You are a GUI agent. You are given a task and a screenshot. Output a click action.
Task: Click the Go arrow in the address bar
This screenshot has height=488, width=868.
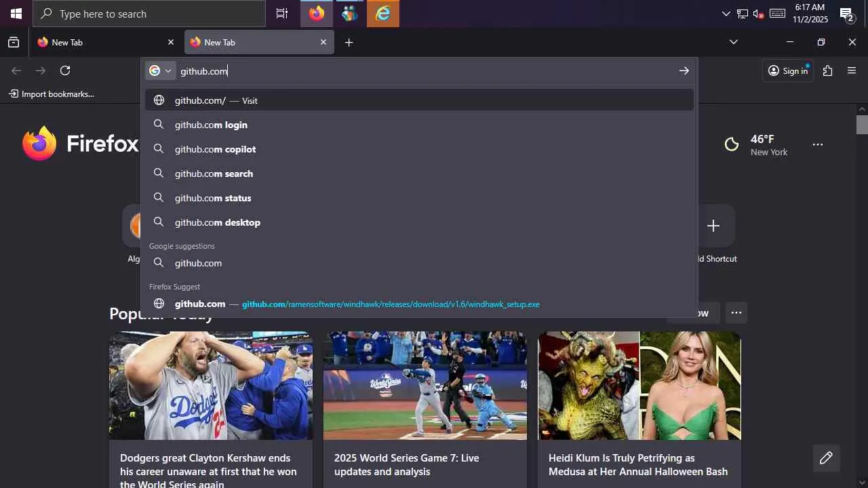tap(684, 70)
